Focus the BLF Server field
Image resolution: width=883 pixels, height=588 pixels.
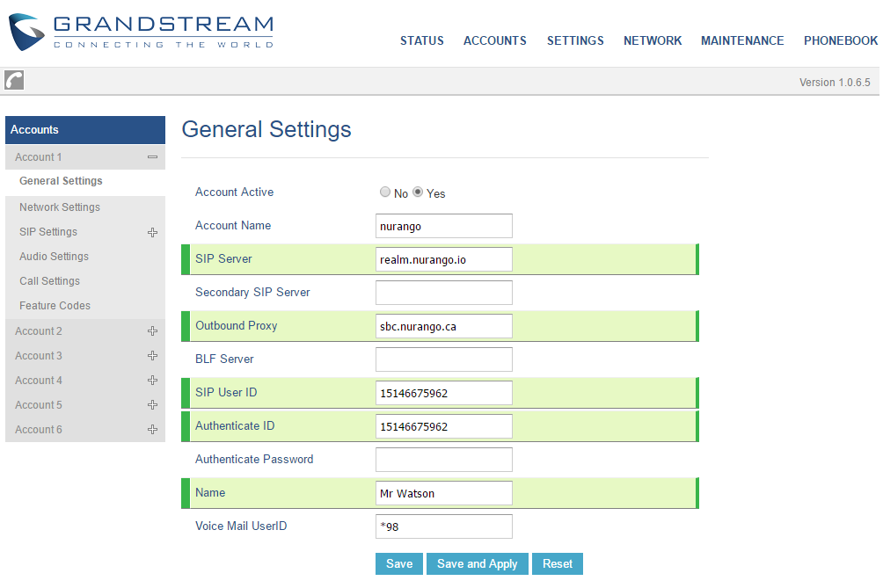coord(444,359)
